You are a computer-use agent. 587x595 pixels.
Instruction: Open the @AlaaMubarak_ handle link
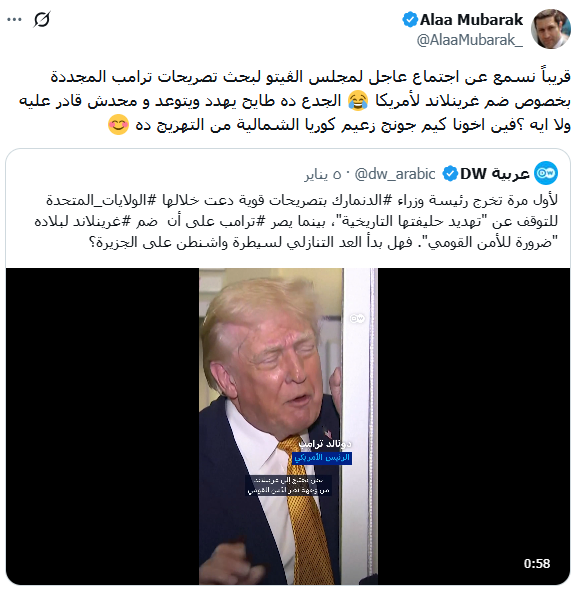coord(470,39)
